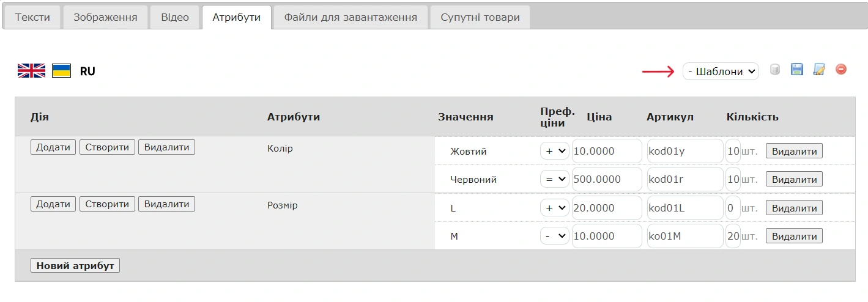Click the price field showing 500.0000
868x302 pixels.
point(607,180)
